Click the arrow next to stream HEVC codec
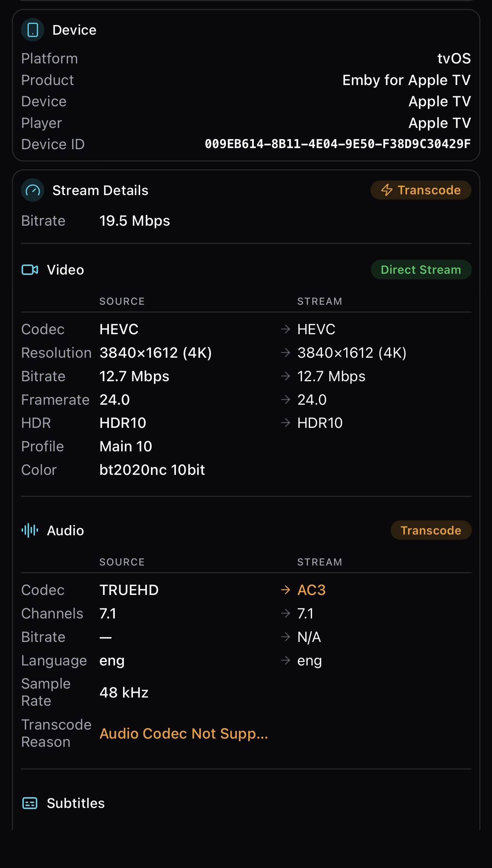The image size is (492, 868). tap(286, 329)
